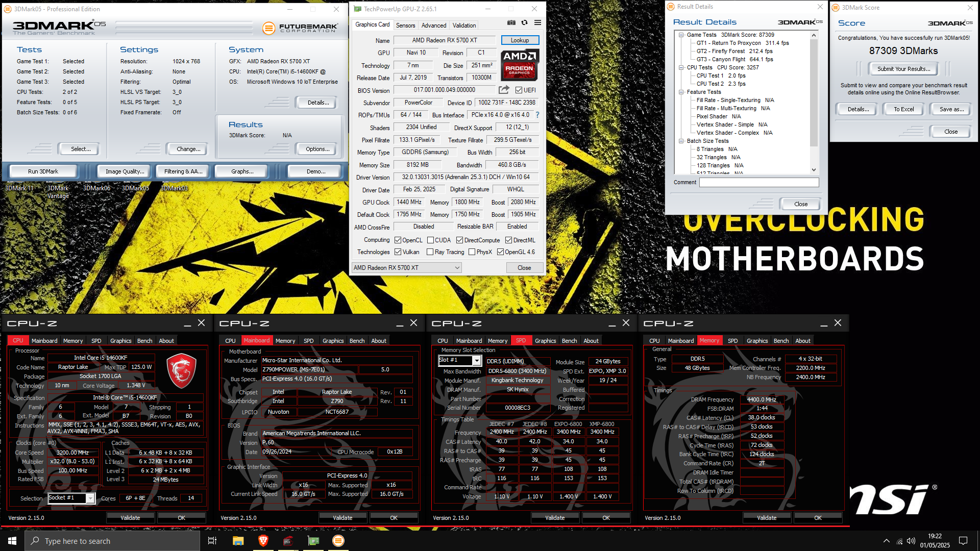Image resolution: width=980 pixels, height=551 pixels.
Task: Click Validate in the Mainboard CPU-Z window
Action: pyautogui.click(x=342, y=518)
